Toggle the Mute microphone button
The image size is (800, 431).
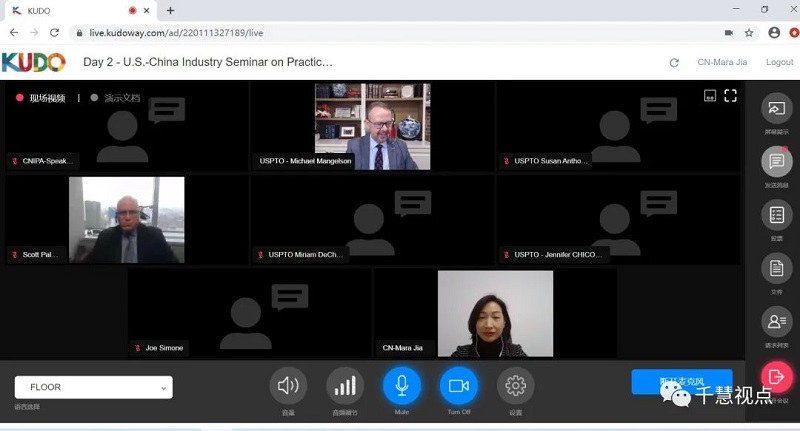click(x=402, y=385)
